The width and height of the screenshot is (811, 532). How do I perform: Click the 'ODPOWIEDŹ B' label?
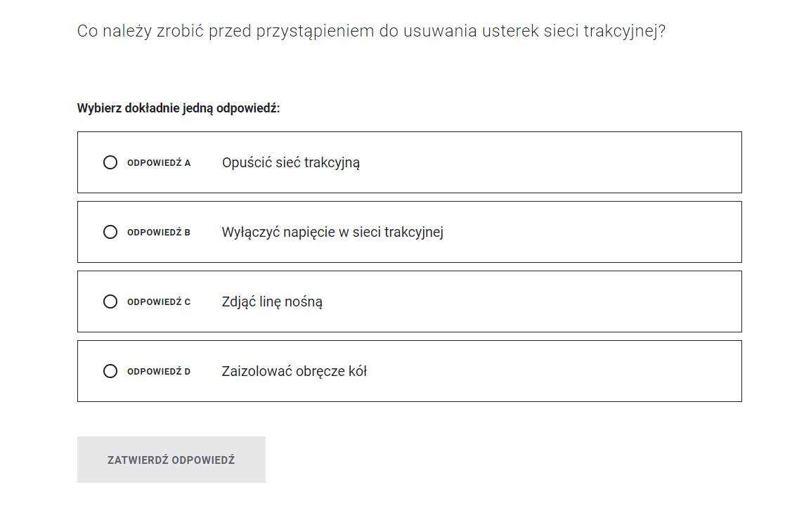(159, 233)
